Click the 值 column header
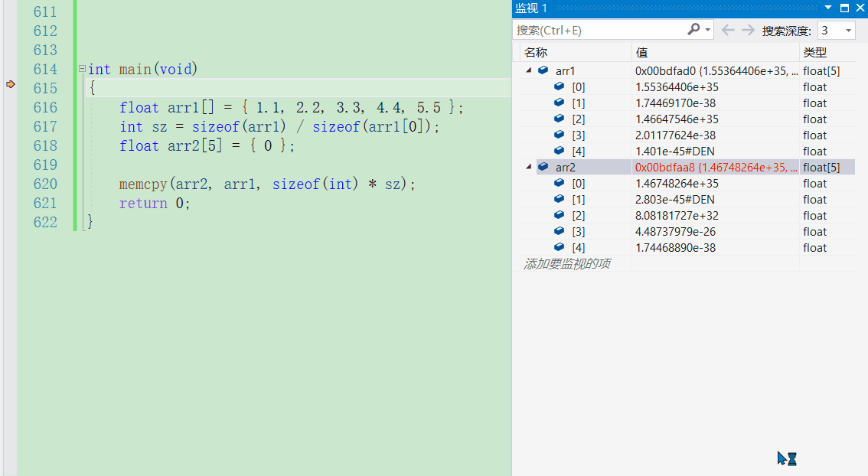 coord(715,53)
